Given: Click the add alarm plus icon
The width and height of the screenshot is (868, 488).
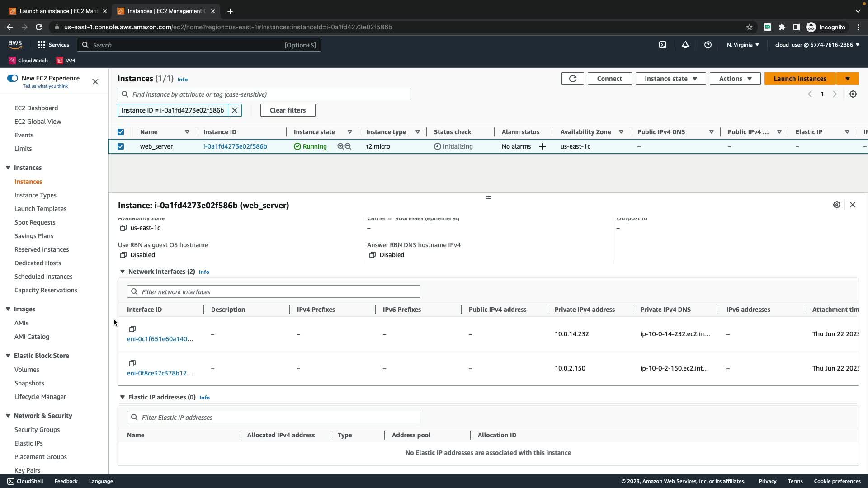Looking at the screenshot, I should (x=542, y=146).
